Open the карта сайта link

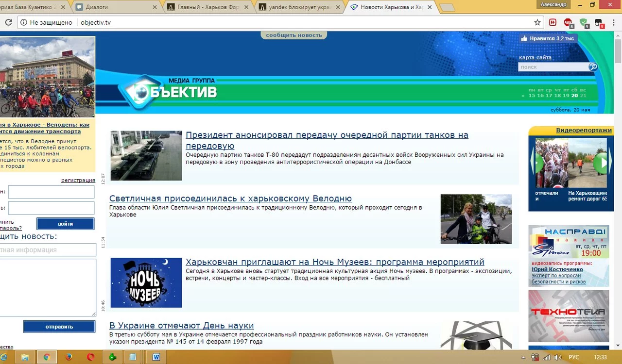535,57
